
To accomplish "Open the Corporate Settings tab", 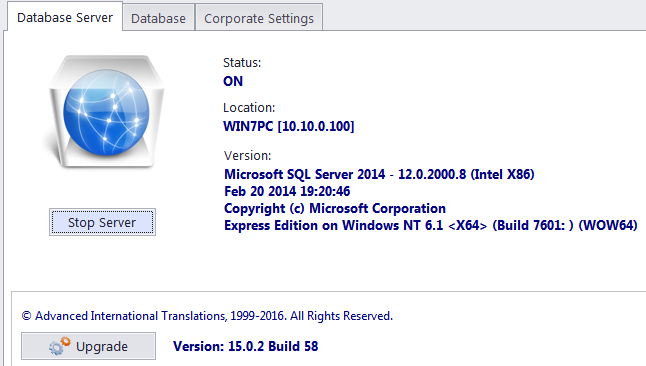I will 259,19.
